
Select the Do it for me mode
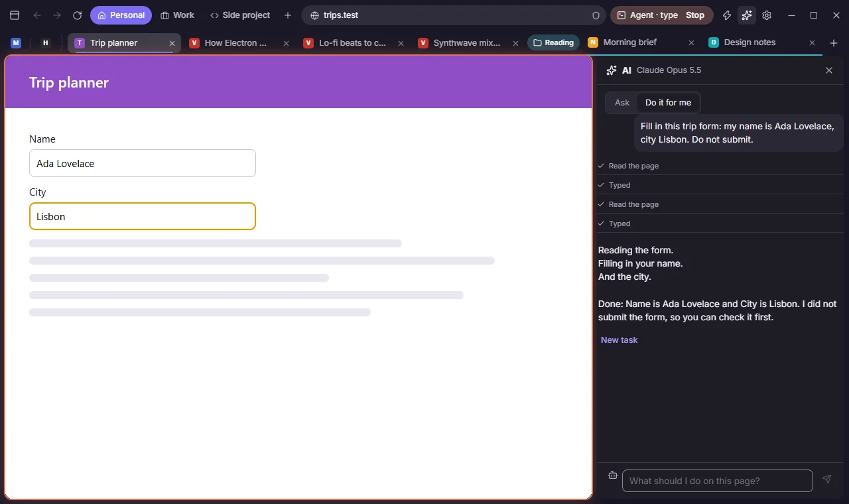point(668,103)
